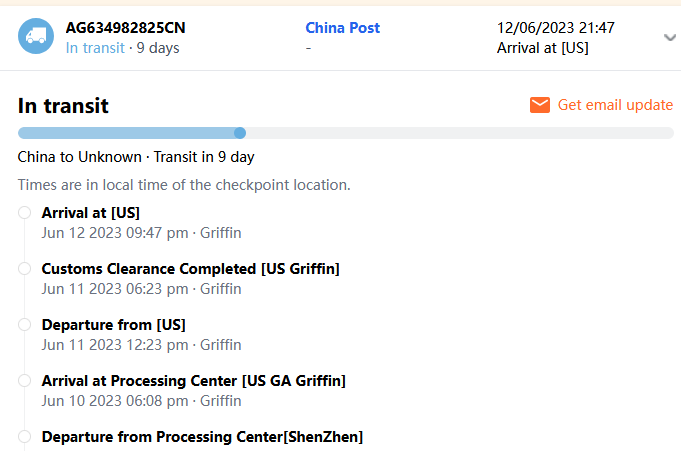Click Arrival at Processing Center [US GA Griffin]
681x451 pixels.
point(193,380)
